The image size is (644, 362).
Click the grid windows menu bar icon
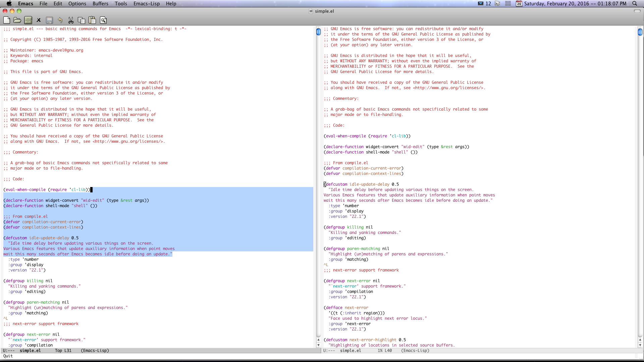pyautogui.click(x=508, y=4)
